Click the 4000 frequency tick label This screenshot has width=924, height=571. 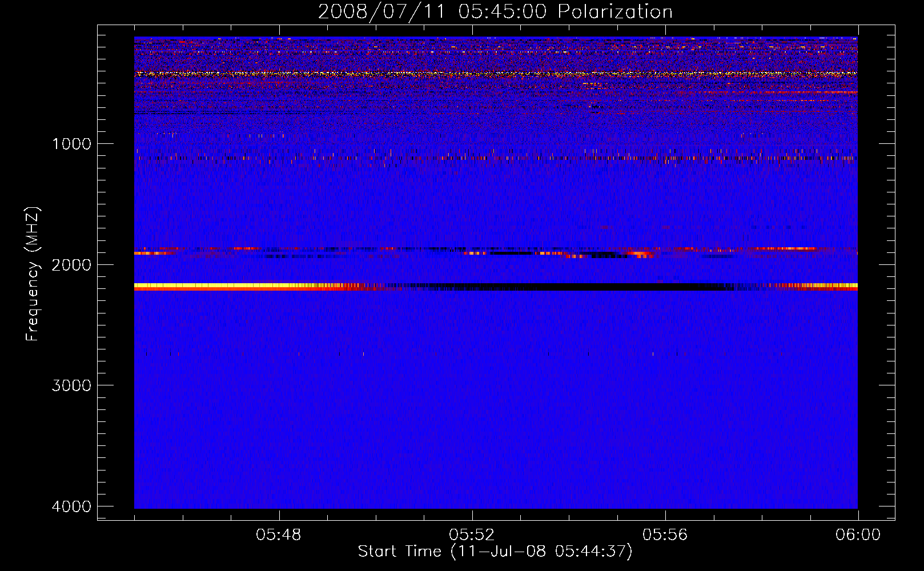pyautogui.click(x=71, y=506)
